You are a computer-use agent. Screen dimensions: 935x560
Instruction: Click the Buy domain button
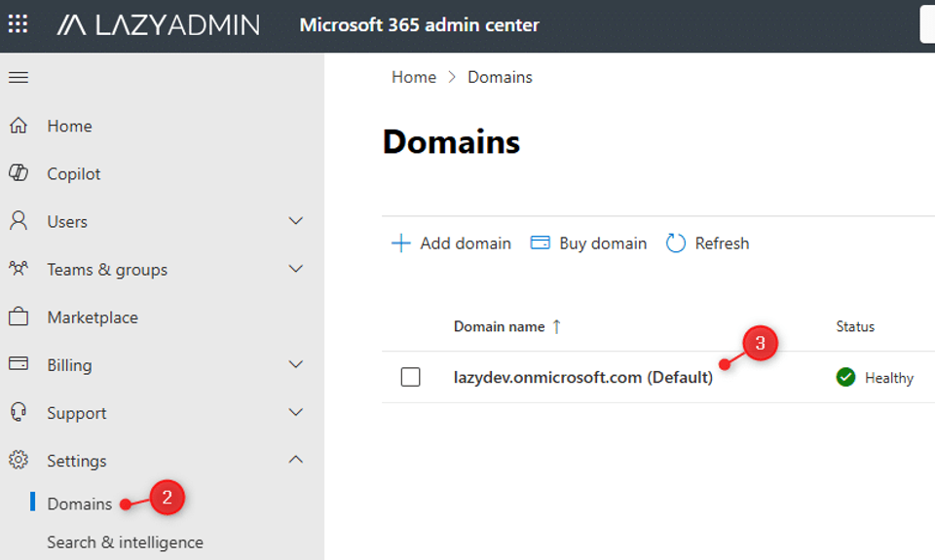pyautogui.click(x=589, y=243)
